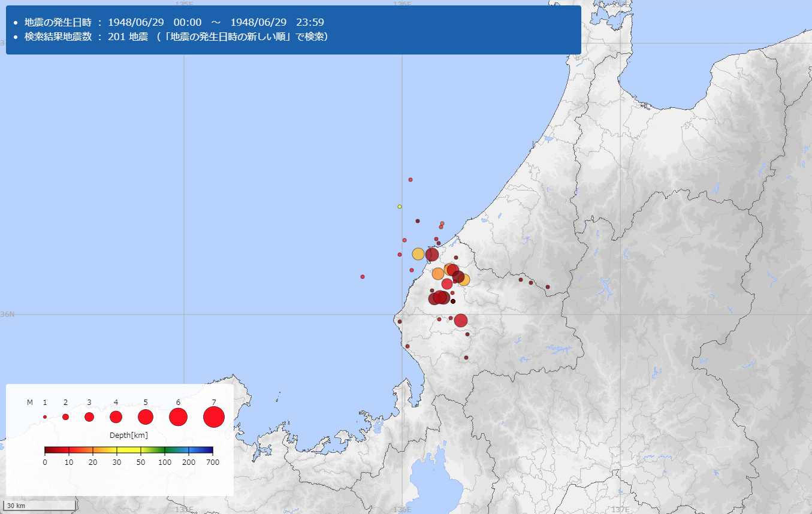This screenshot has width=812, height=514.
Task: Select the black earthquake dot on the map
Action: tap(453, 301)
